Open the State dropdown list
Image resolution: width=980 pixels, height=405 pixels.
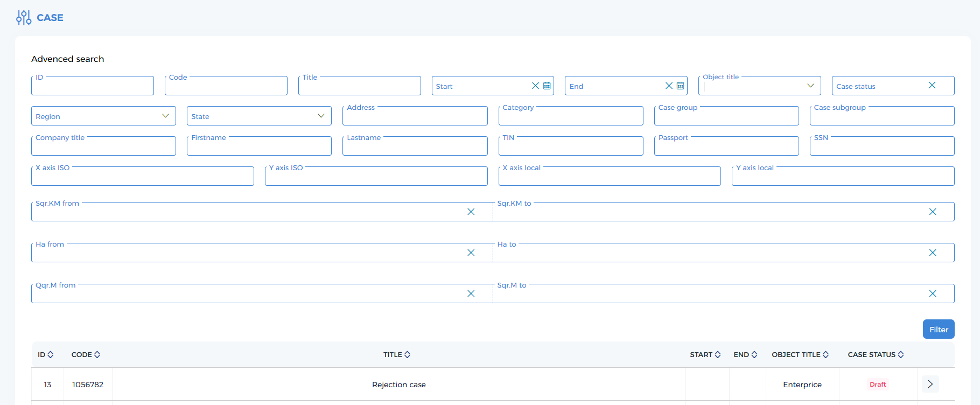(x=321, y=116)
